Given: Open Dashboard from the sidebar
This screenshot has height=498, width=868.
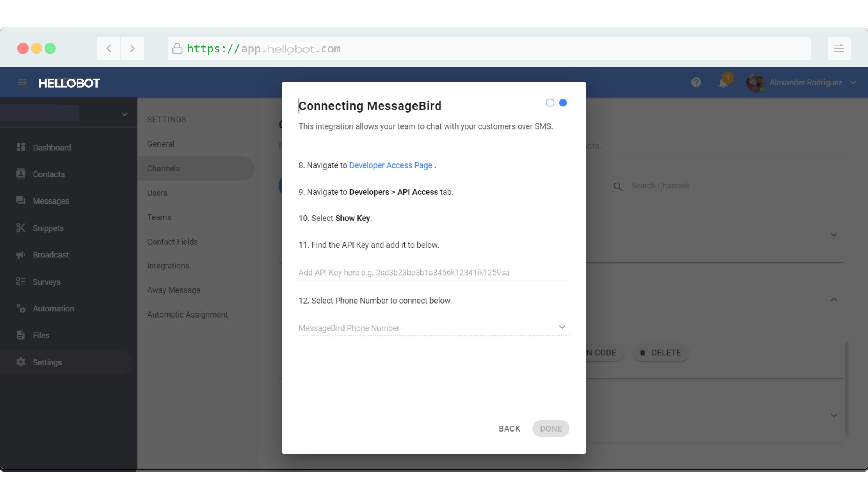Looking at the screenshot, I should (x=52, y=148).
